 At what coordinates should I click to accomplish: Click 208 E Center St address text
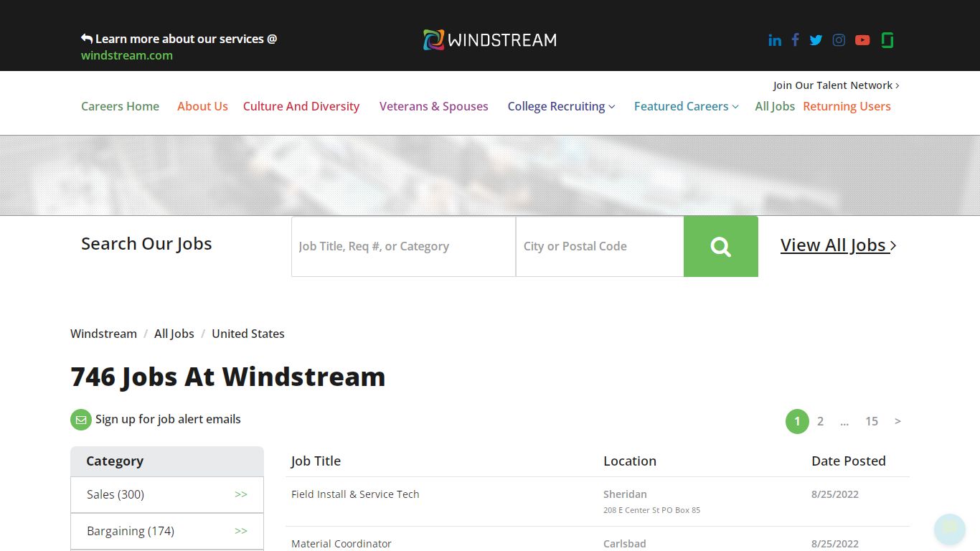click(651, 510)
